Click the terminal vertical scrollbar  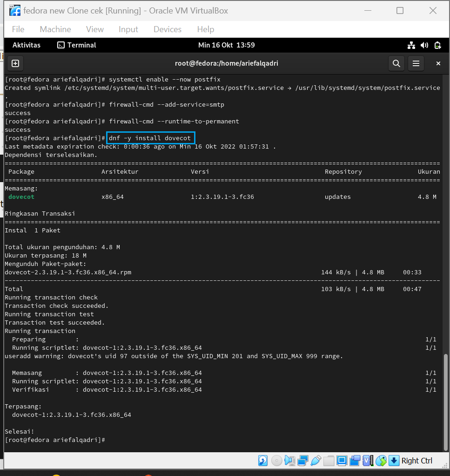pos(445,401)
